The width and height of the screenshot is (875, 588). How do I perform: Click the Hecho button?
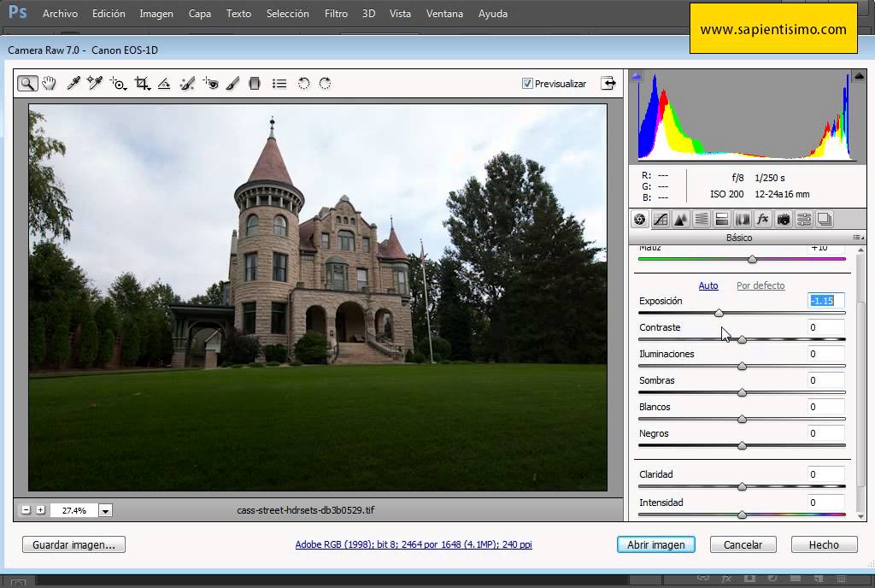point(824,544)
